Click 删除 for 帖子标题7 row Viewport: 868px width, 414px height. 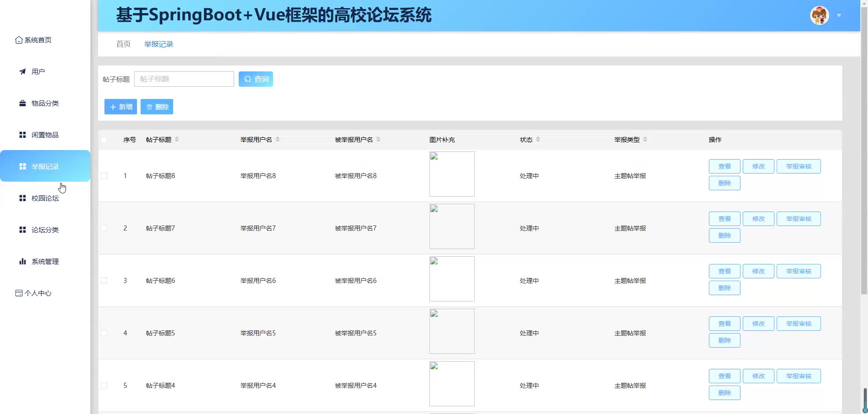click(x=725, y=235)
